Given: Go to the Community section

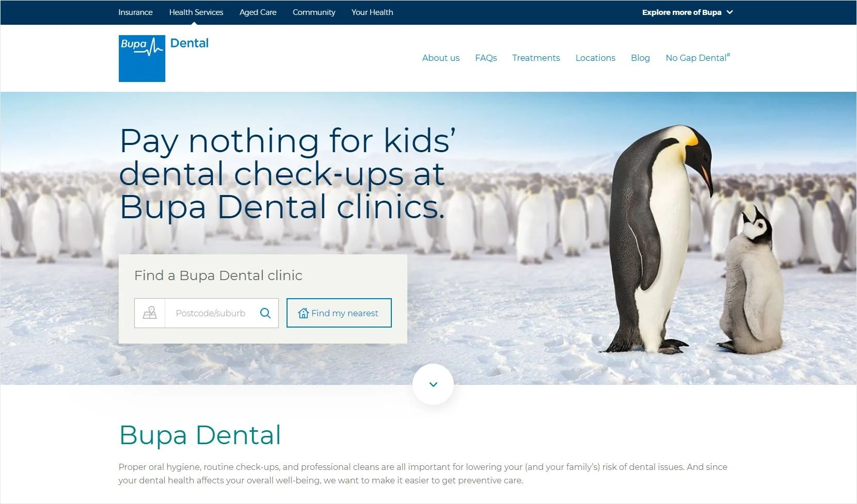Looking at the screenshot, I should (x=314, y=12).
